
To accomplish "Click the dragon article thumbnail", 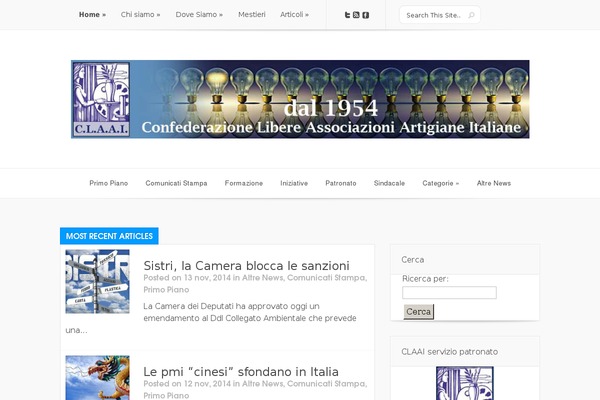I will pos(98,378).
